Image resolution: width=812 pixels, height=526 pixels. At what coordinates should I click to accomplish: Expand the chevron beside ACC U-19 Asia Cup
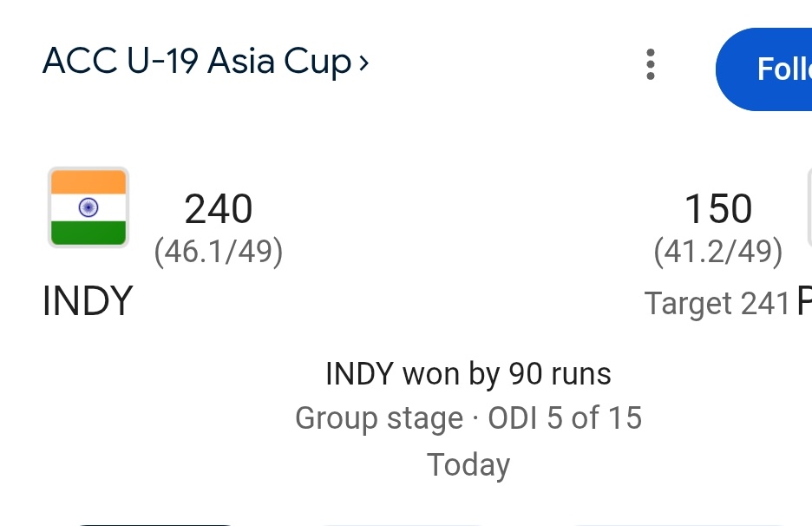[x=363, y=62]
